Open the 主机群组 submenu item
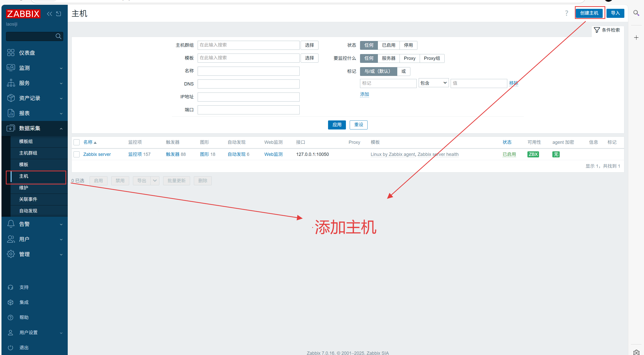Screen dimensions: 644x355 pos(39,153)
